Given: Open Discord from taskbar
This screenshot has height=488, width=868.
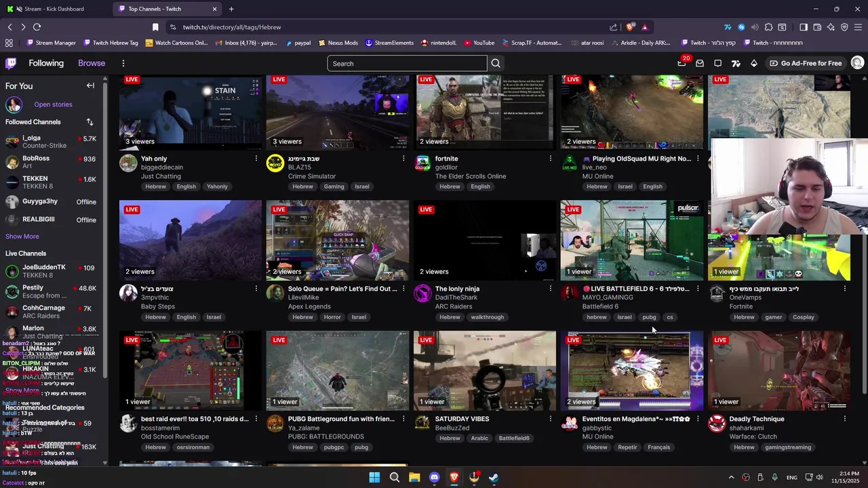Looking at the screenshot, I should tap(434, 477).
